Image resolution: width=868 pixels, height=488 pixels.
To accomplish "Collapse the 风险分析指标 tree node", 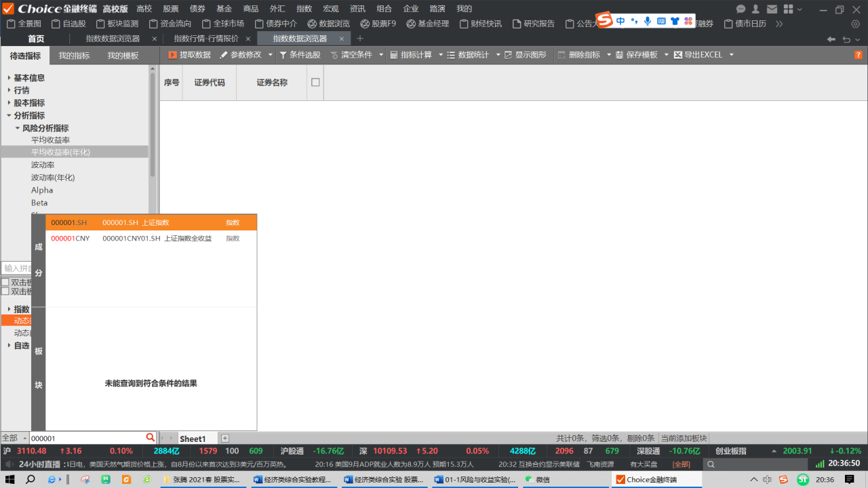I will pos(18,128).
